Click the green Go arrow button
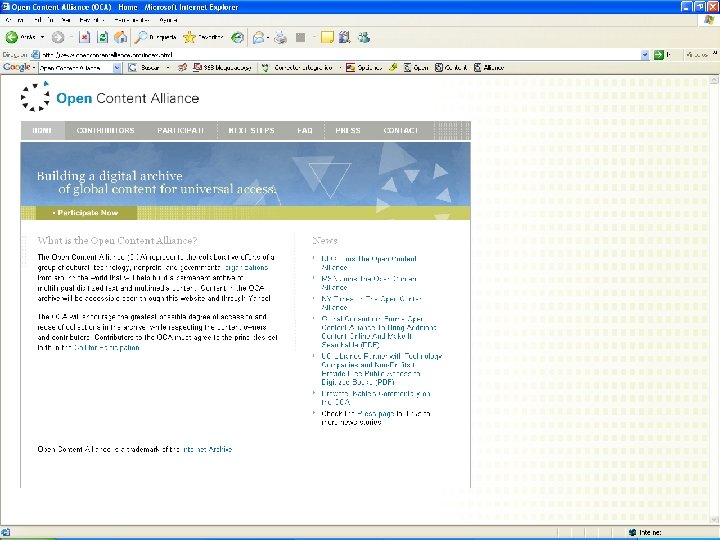This screenshot has width=720, height=540. pos(658,55)
